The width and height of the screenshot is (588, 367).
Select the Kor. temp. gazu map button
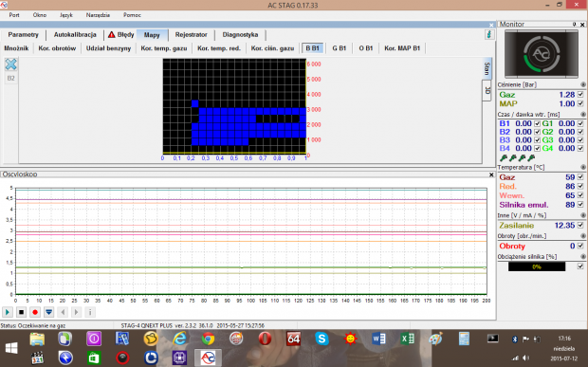coord(164,48)
